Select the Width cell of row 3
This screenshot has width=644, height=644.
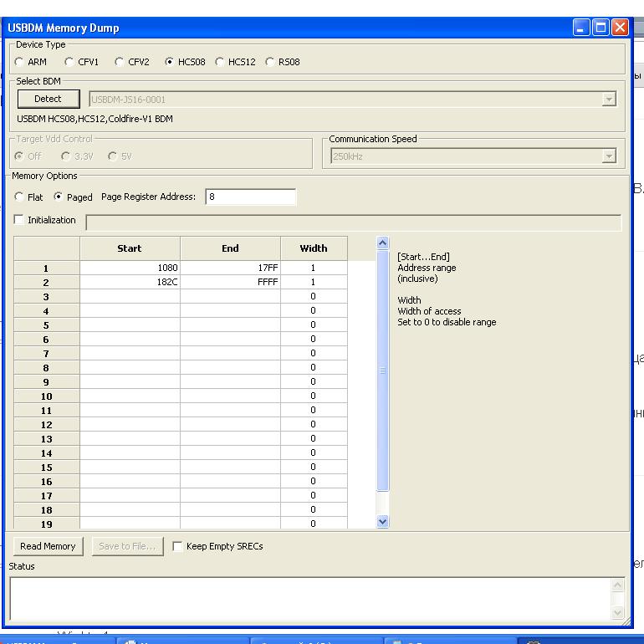click(314, 297)
